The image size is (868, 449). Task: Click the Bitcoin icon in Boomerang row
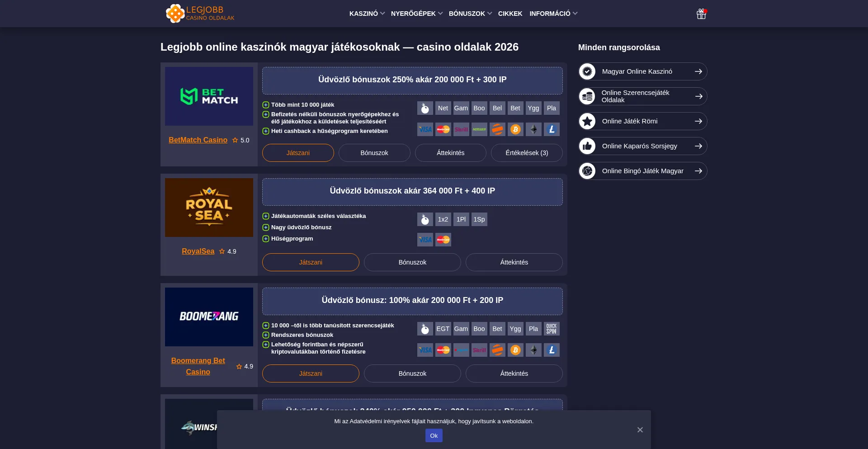[515, 350]
